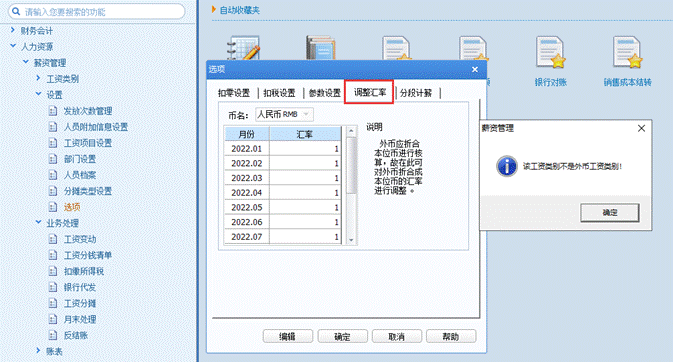The image size is (673, 362).
Task: Click 确定 in the 选项 dialog
Action: pos(343,337)
